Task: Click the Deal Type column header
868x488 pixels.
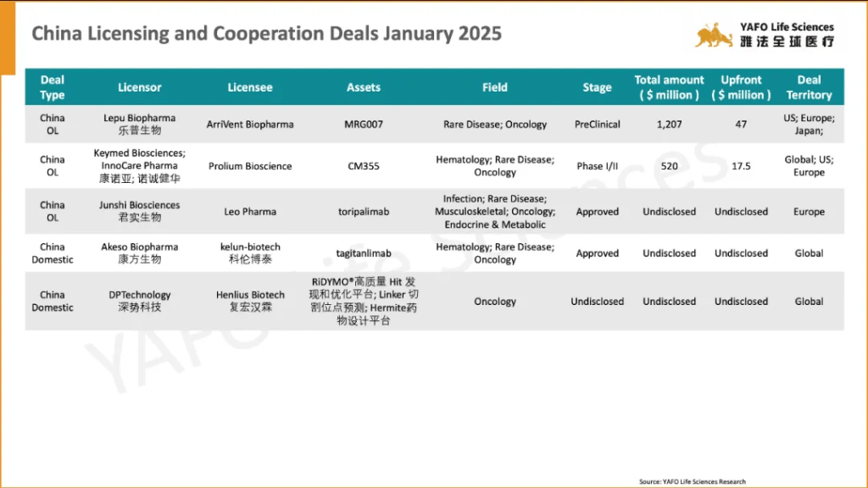Action: pos(53,87)
